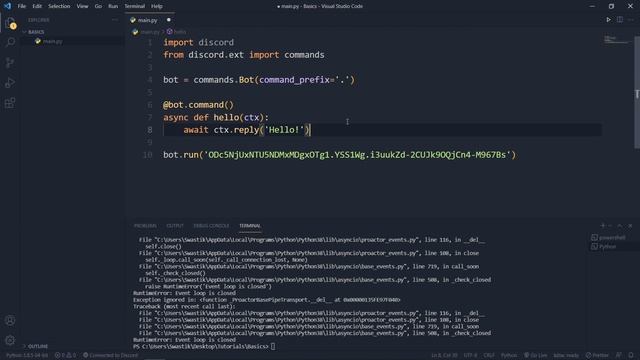Viewport: 640px width, 360px height.
Task: Click errors and warnings status indicator
Action: (65, 355)
